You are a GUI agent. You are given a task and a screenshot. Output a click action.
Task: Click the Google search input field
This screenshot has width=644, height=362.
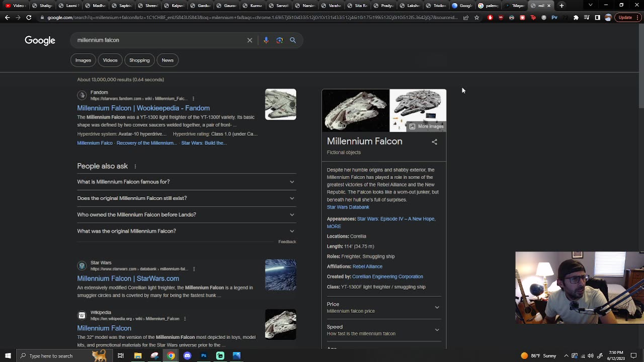coord(158,40)
